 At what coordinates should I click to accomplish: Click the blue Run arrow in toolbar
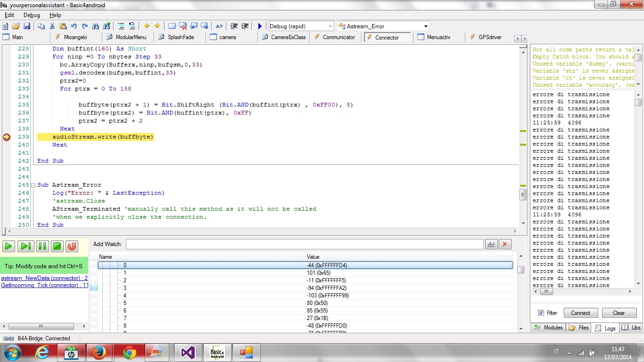coord(260,26)
